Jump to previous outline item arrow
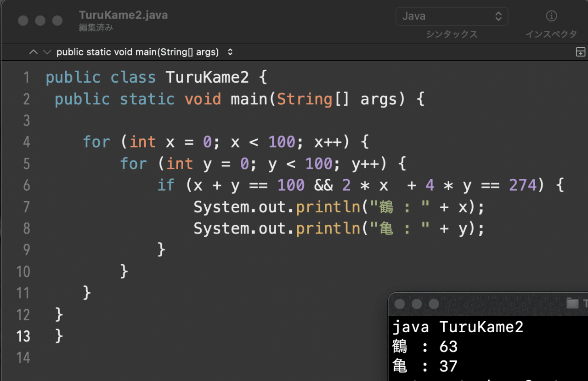This screenshot has width=588, height=381. tap(33, 52)
